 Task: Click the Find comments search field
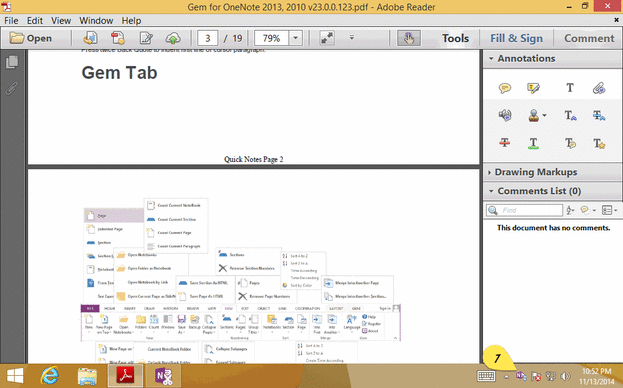pos(524,210)
